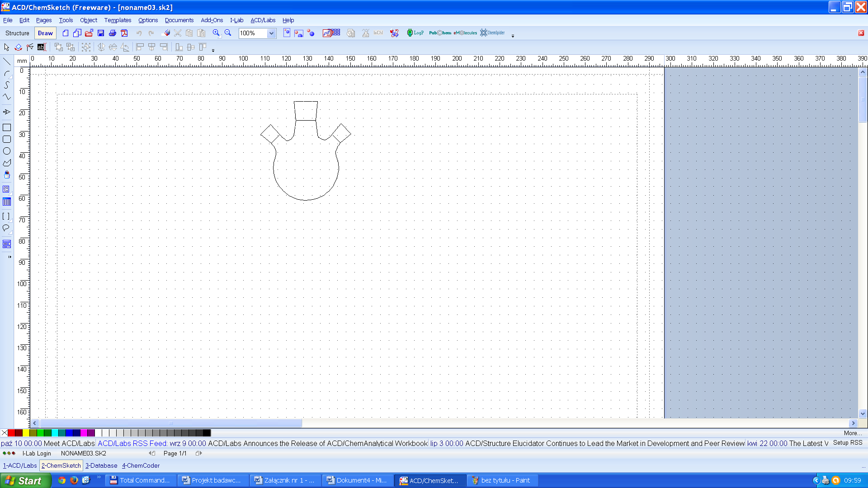Create a new document with the New icon
Image resolution: width=868 pixels, height=488 pixels.
(66, 33)
